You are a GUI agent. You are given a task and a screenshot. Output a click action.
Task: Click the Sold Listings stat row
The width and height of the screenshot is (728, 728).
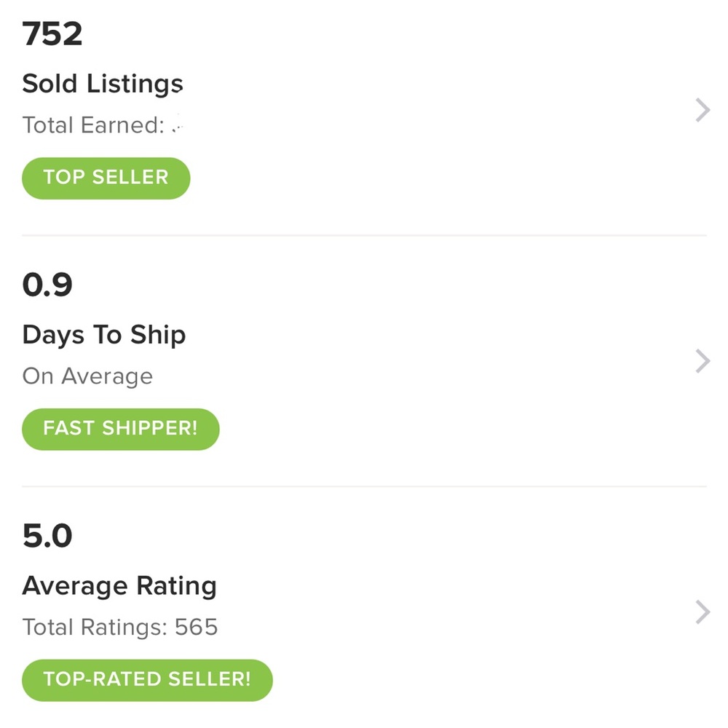[x=364, y=109]
